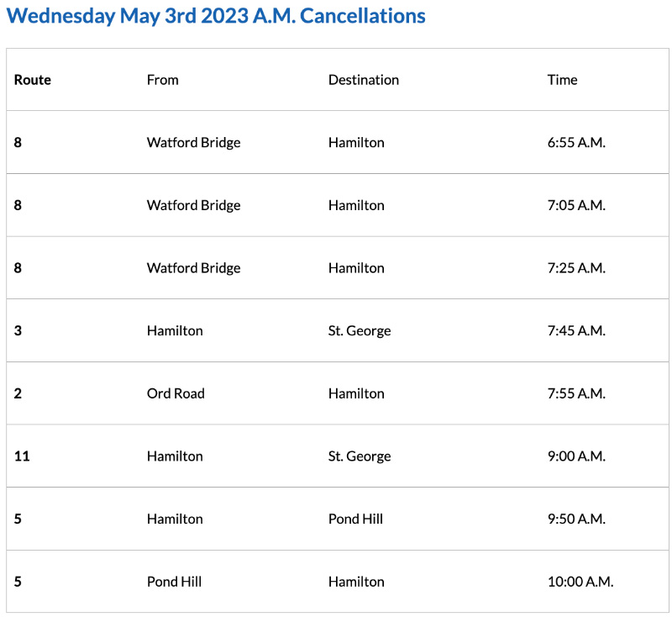Click the Route column header
The height and width of the screenshot is (617, 672).
click(33, 80)
